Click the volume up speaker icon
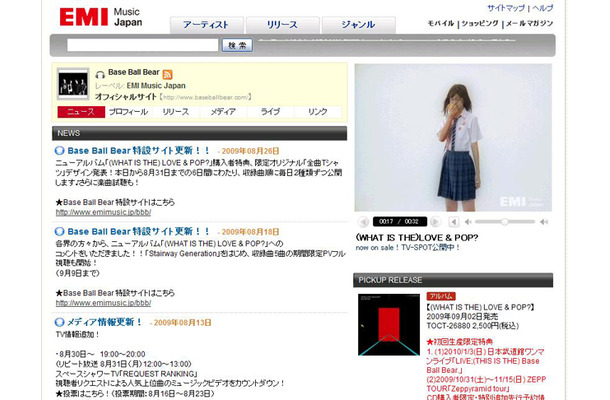The image size is (610, 400). click(x=544, y=222)
